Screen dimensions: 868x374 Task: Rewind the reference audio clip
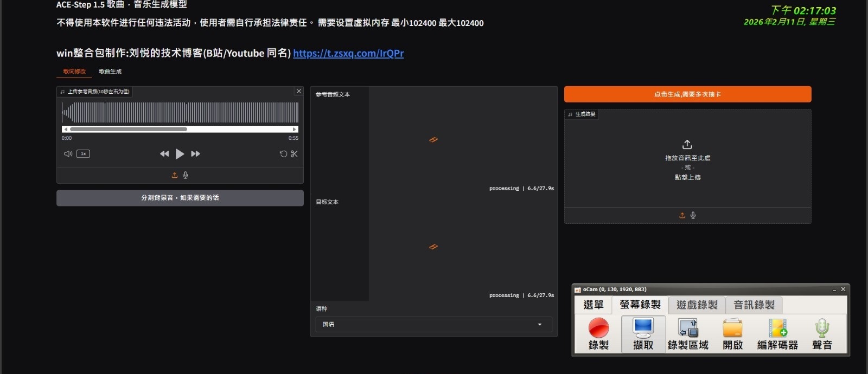tap(164, 154)
